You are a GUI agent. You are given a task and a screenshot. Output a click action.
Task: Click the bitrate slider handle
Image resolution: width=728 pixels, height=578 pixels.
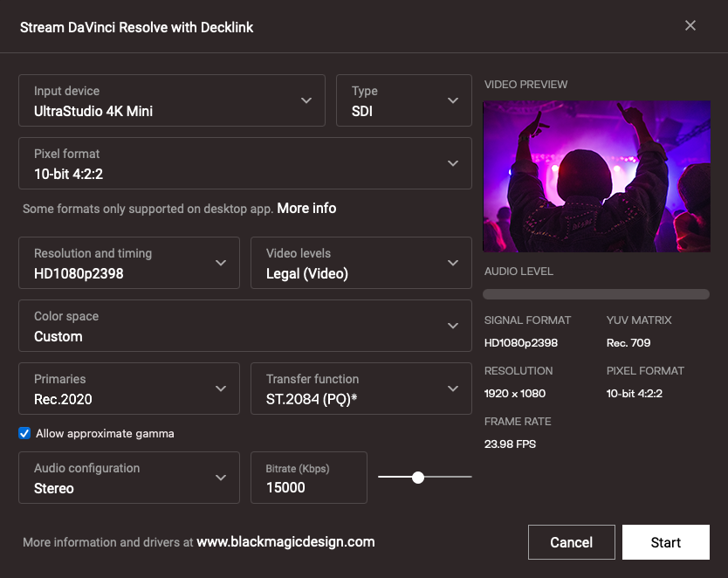point(418,477)
